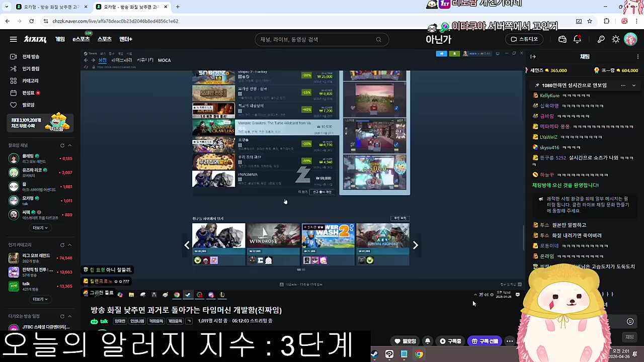Switch to the 엔터+ top menu
644x362 pixels.
[126, 39]
